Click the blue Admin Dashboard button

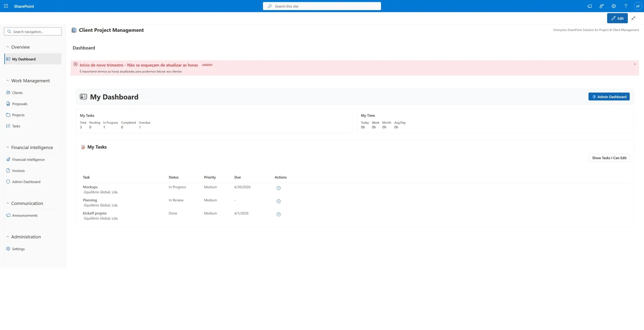[x=609, y=97]
